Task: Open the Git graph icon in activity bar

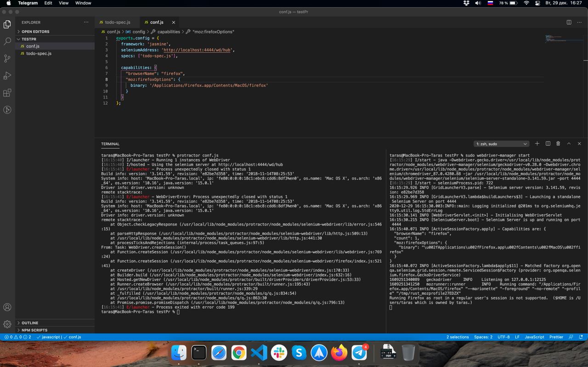Action: tap(7, 110)
